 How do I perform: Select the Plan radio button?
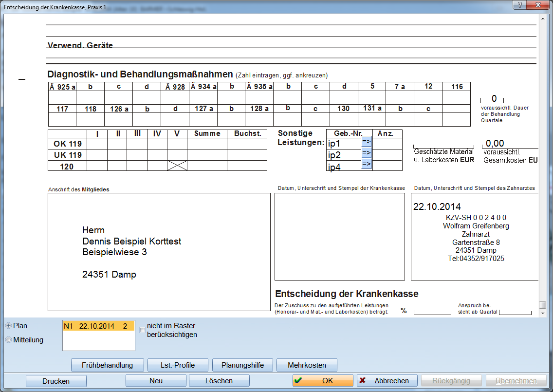9,326
